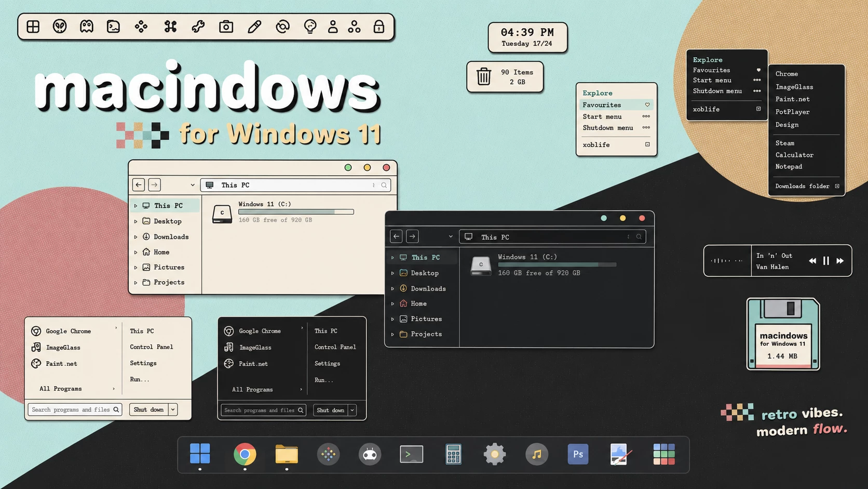Click drive usage bar in light Explorer
868x489 pixels.
[x=296, y=212]
